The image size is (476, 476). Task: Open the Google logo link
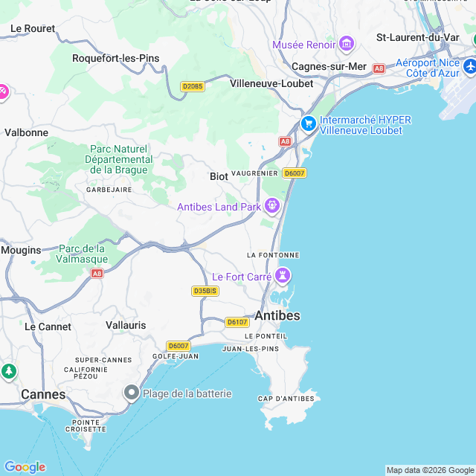pyautogui.click(x=25, y=467)
